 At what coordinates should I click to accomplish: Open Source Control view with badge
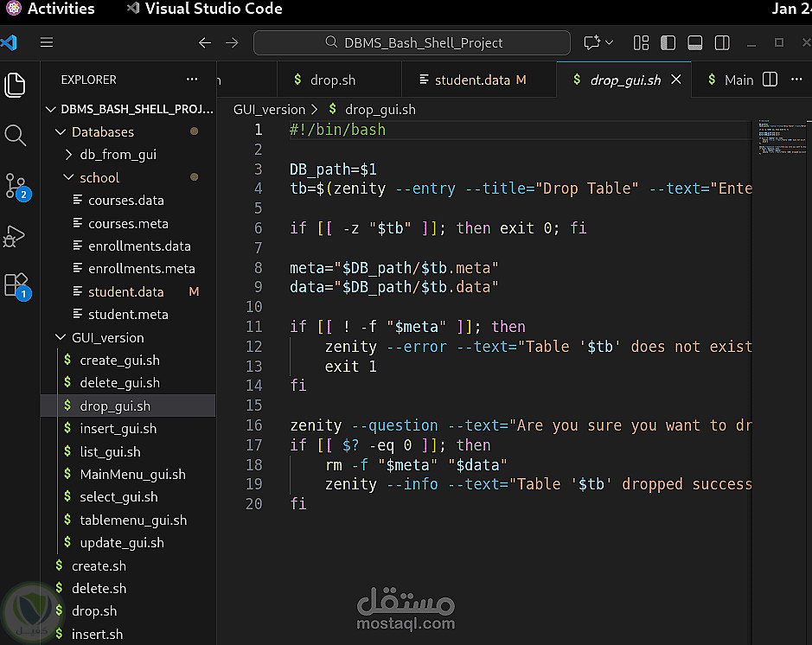click(x=16, y=185)
